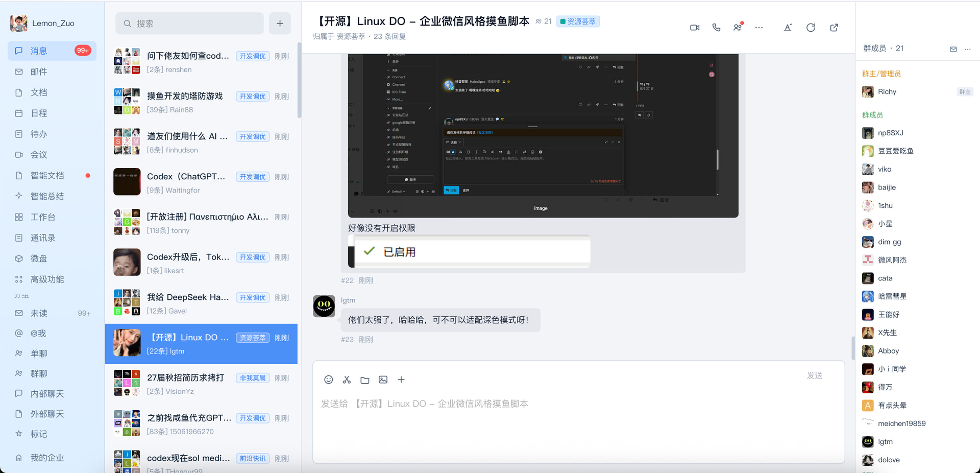Image resolution: width=980 pixels, height=473 pixels.
Task: Show 外部聊天 conversations
Action: click(52, 414)
